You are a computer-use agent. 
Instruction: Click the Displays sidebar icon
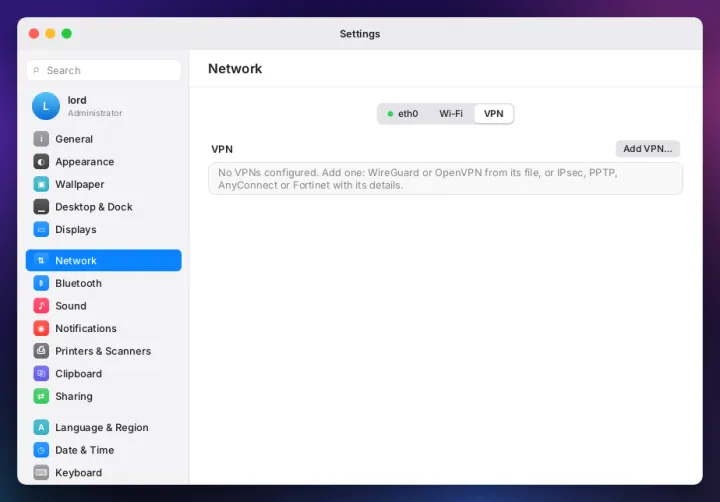pyautogui.click(x=41, y=229)
